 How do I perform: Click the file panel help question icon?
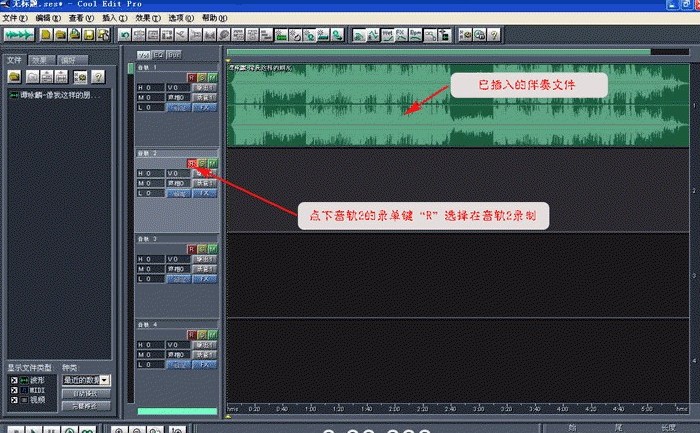[x=98, y=77]
